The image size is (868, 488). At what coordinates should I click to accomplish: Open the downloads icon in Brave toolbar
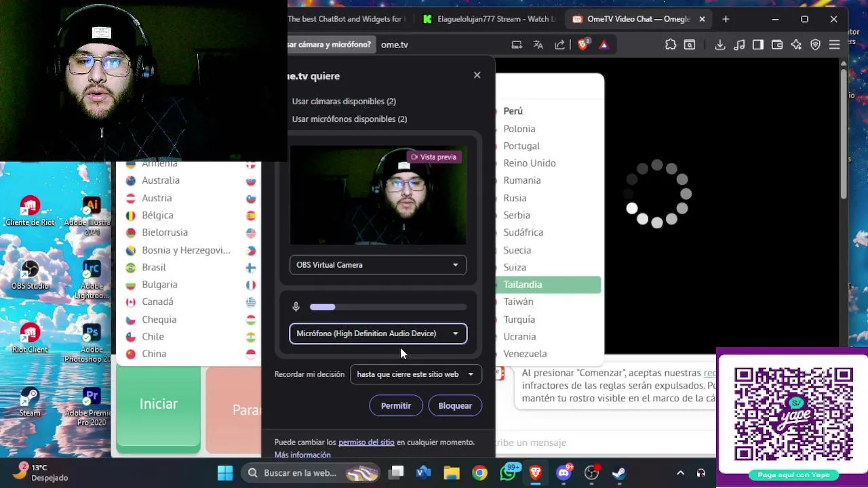[720, 45]
